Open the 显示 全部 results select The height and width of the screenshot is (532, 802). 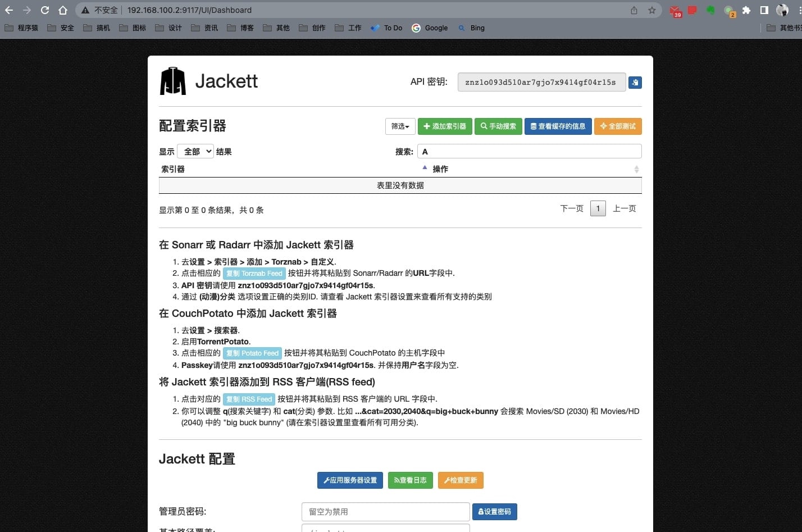click(195, 151)
